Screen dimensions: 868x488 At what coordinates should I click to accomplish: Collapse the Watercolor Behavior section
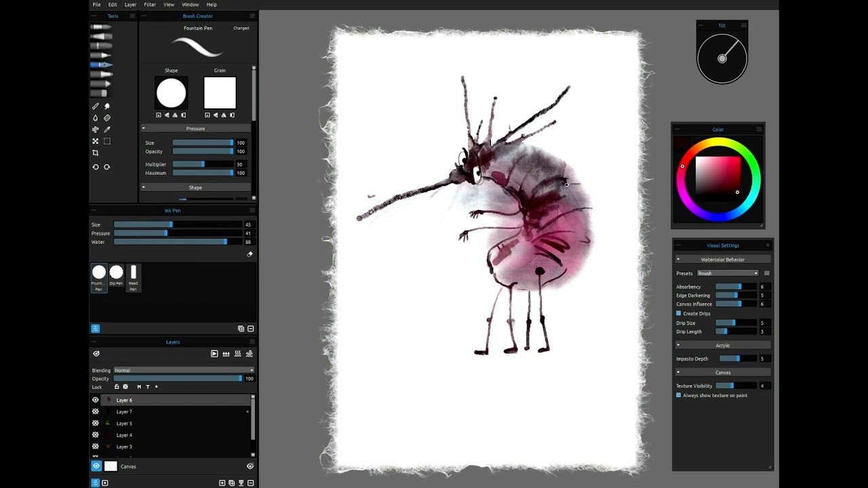pos(723,260)
